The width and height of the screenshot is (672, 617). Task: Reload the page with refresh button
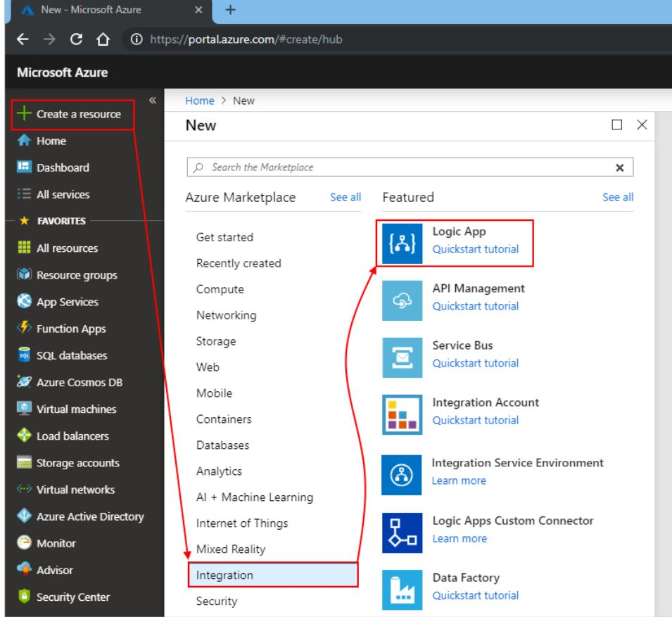[x=76, y=39]
